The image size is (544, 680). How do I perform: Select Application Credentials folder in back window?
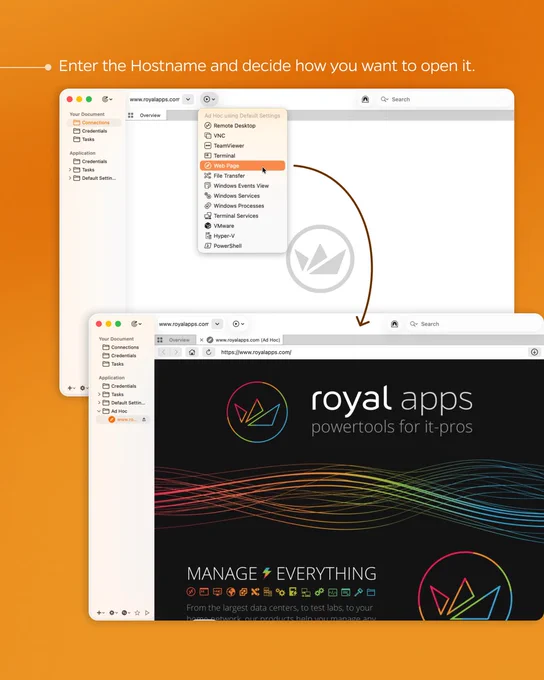pyautogui.click(x=90, y=161)
